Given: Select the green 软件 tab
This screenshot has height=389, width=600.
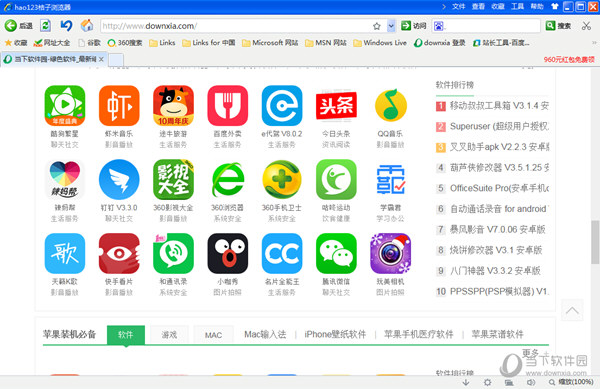Looking at the screenshot, I should click(126, 335).
